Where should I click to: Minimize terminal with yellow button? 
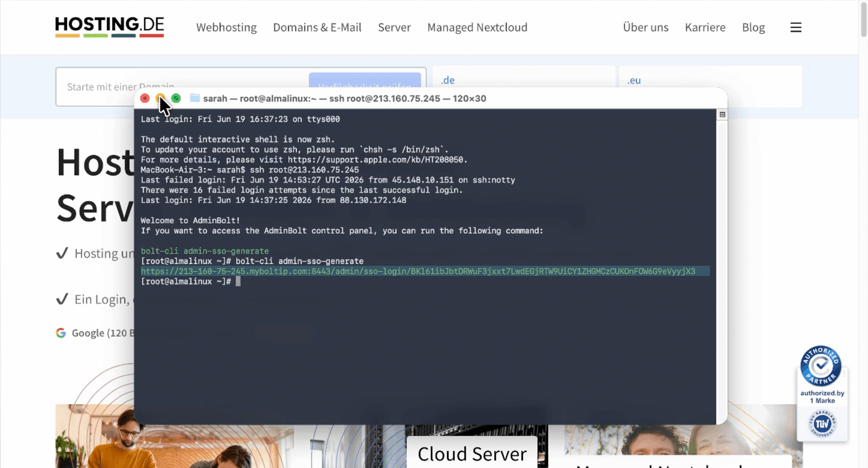pyautogui.click(x=160, y=98)
